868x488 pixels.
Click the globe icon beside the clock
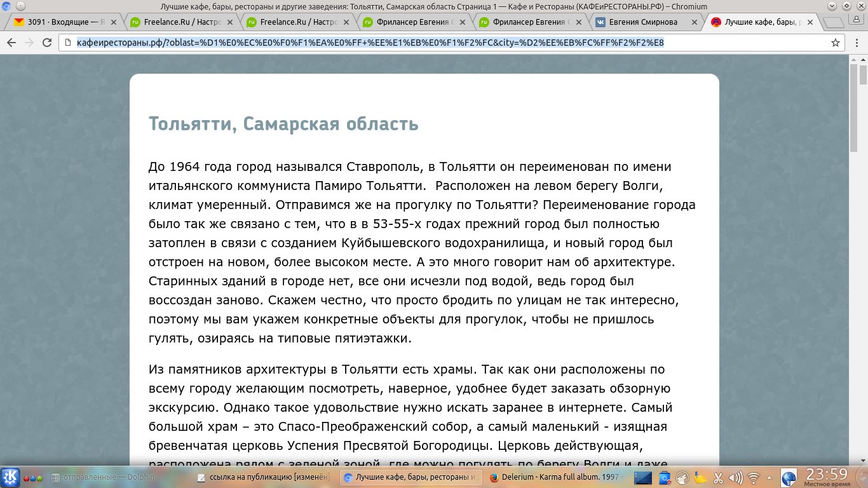(789, 478)
